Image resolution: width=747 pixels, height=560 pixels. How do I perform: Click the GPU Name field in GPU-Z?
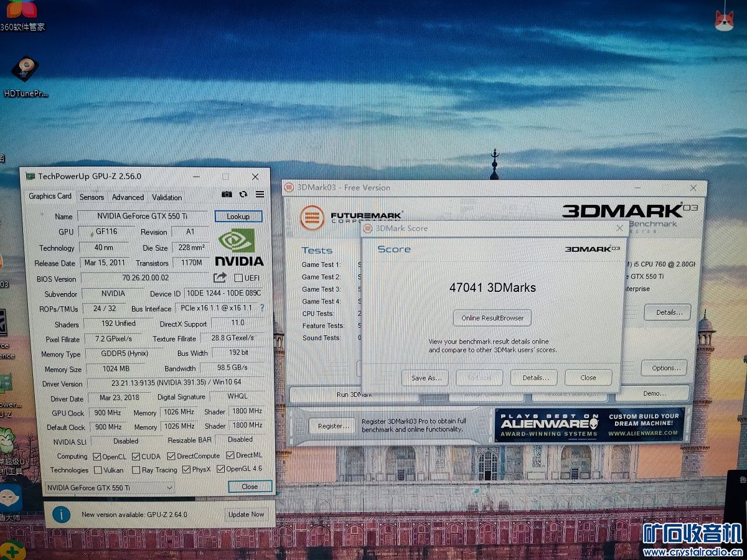(x=144, y=216)
